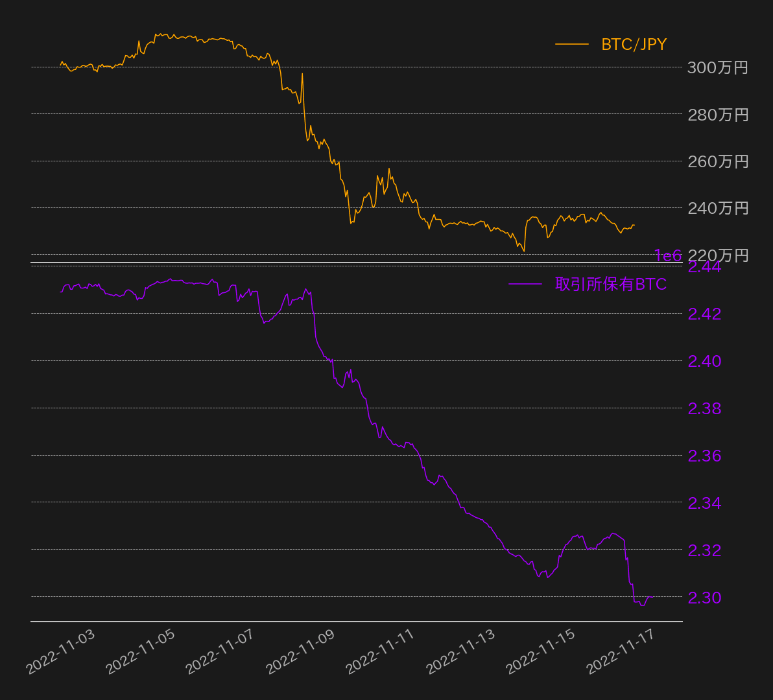Select the 220万円 price axis label

718,255
